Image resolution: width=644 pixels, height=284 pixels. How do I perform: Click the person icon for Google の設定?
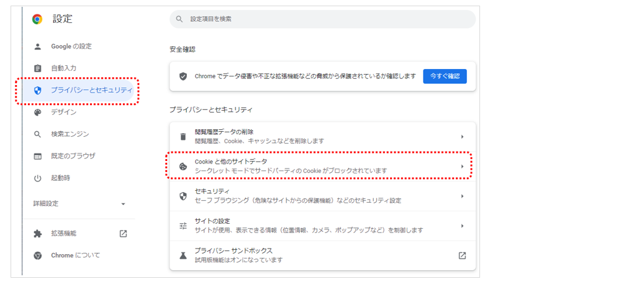(37, 46)
